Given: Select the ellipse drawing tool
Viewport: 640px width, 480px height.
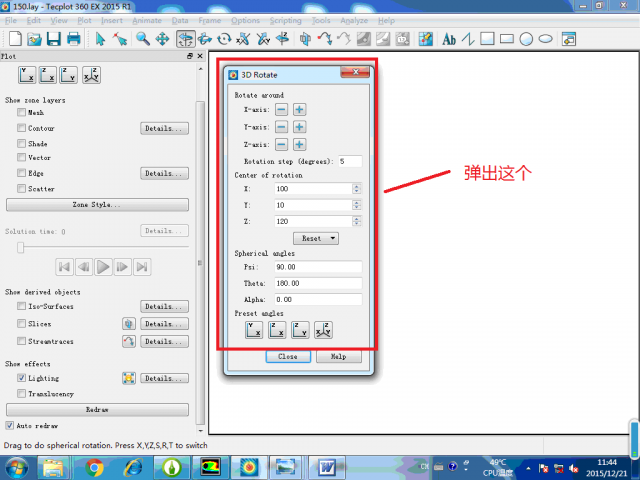Looking at the screenshot, I should [546, 39].
